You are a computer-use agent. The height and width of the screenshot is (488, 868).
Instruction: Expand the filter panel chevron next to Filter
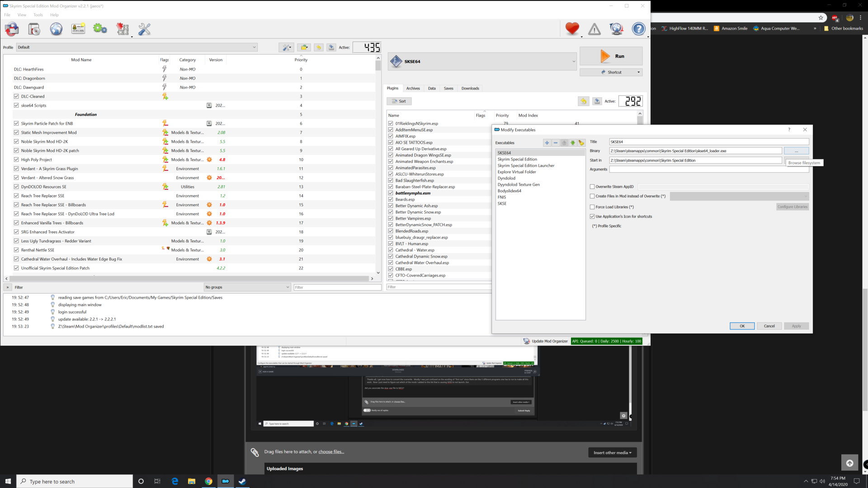[x=8, y=287]
